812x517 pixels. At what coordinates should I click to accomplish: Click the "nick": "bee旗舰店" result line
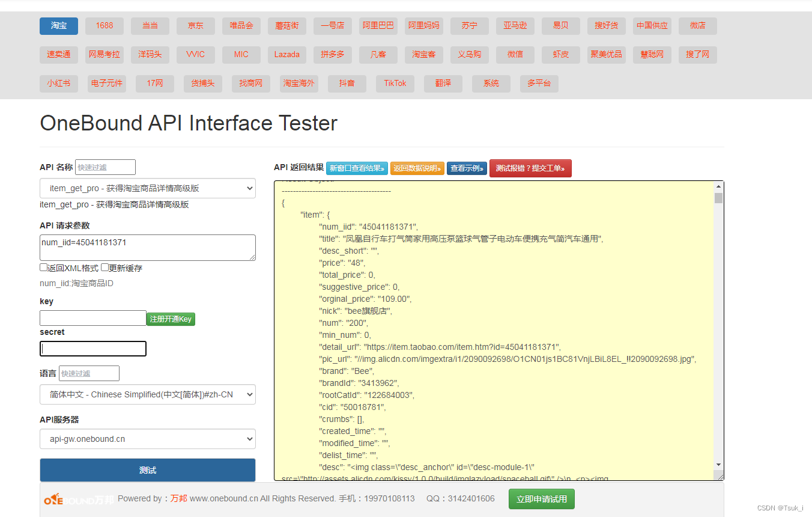click(x=356, y=311)
